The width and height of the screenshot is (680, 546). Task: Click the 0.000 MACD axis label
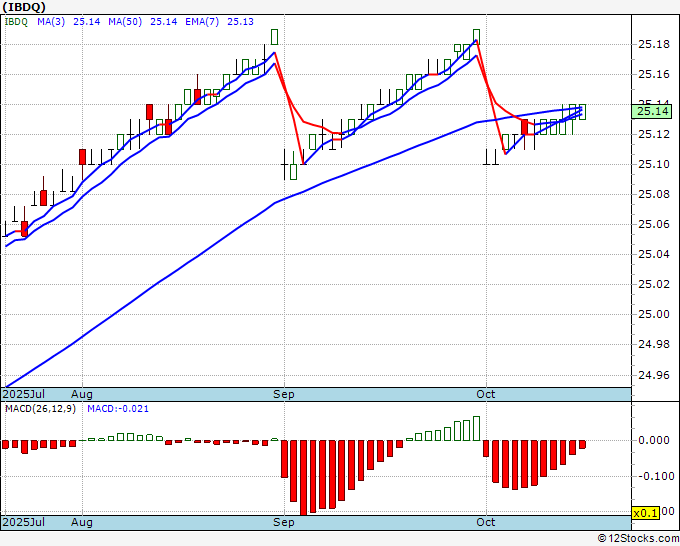pos(654,441)
